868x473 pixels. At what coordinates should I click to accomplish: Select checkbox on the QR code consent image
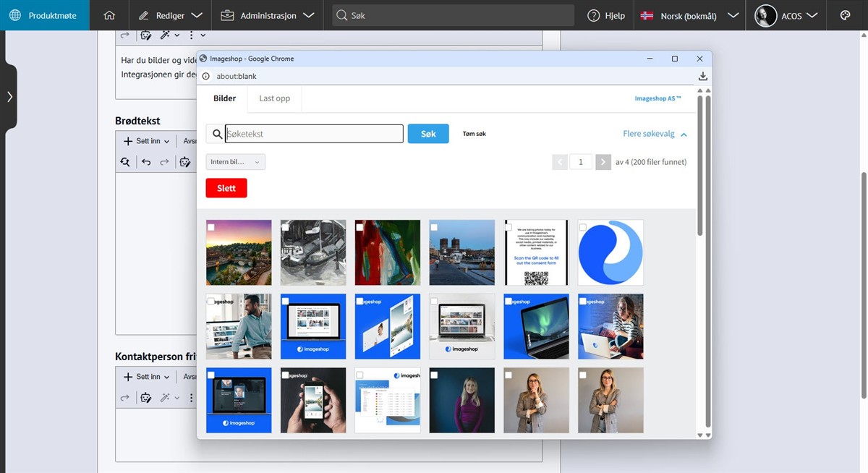click(509, 227)
